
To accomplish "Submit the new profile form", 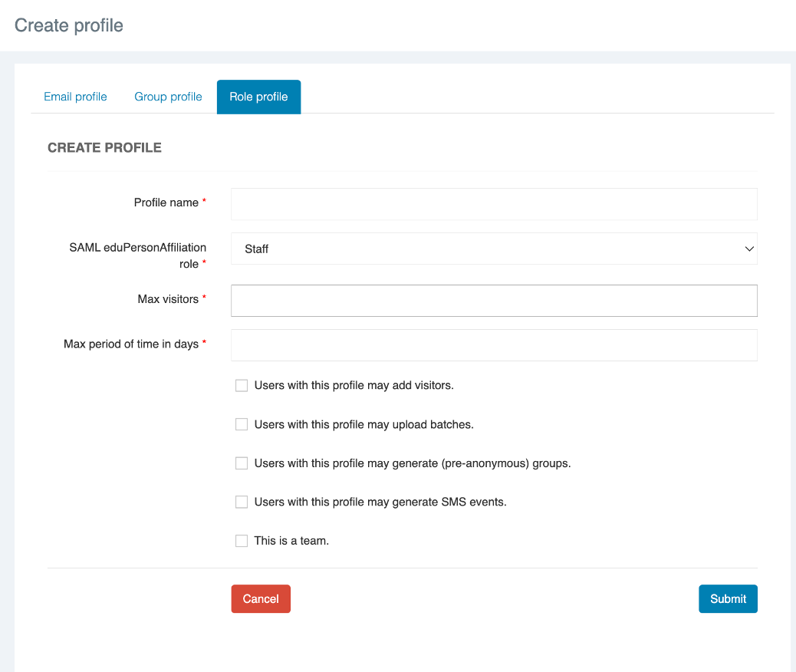I will (x=727, y=599).
